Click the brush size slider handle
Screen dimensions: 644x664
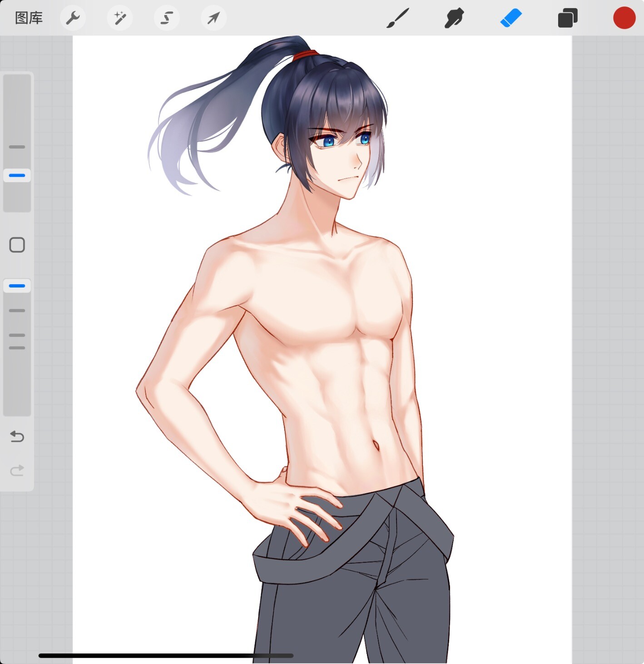(17, 175)
